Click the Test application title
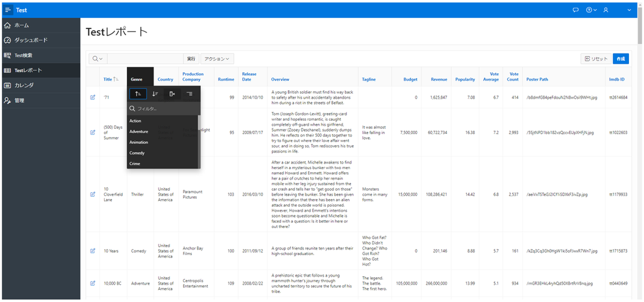The height and width of the screenshot is (302, 644). click(x=21, y=10)
